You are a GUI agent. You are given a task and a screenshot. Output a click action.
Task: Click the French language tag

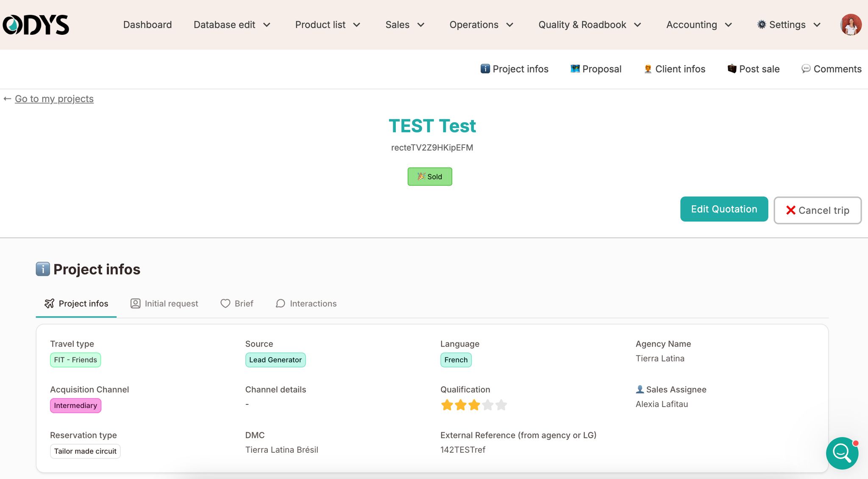click(x=456, y=360)
